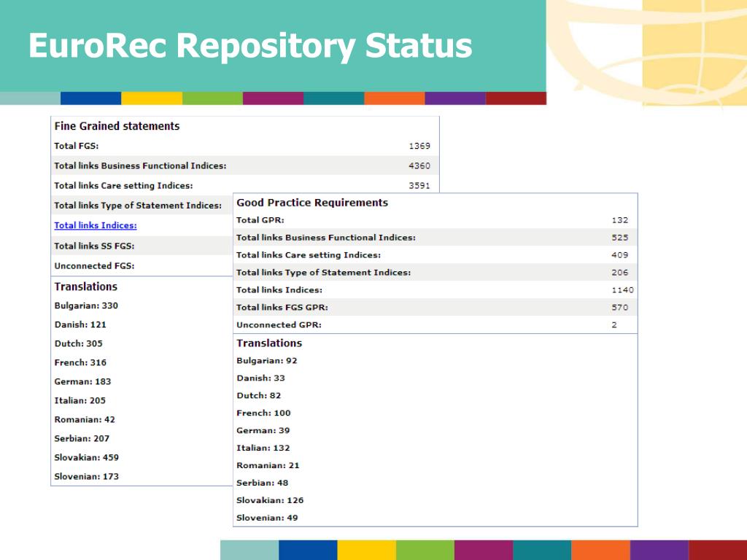747x560 pixels.
Task: Select German: 39 translation entry
Action: tap(263, 430)
